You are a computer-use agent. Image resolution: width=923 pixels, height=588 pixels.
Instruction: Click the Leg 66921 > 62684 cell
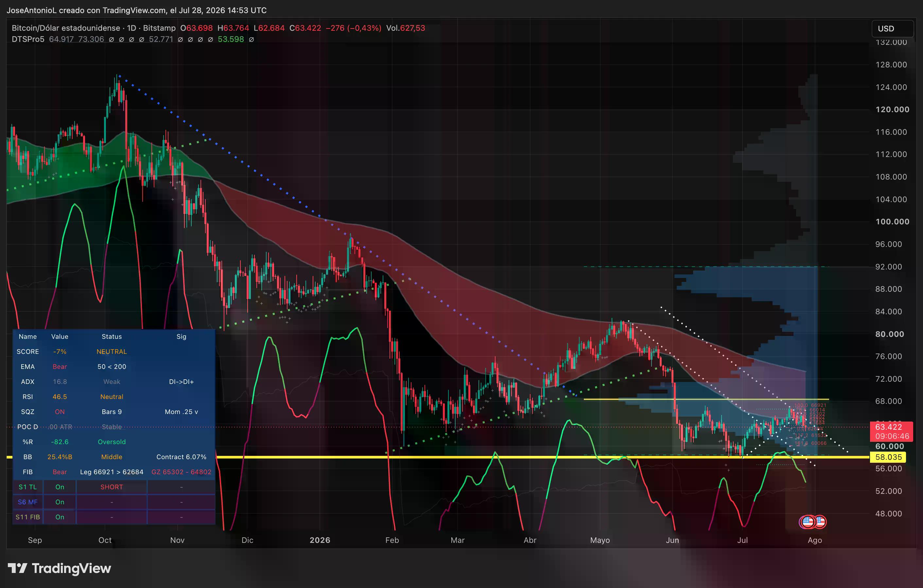click(x=112, y=472)
